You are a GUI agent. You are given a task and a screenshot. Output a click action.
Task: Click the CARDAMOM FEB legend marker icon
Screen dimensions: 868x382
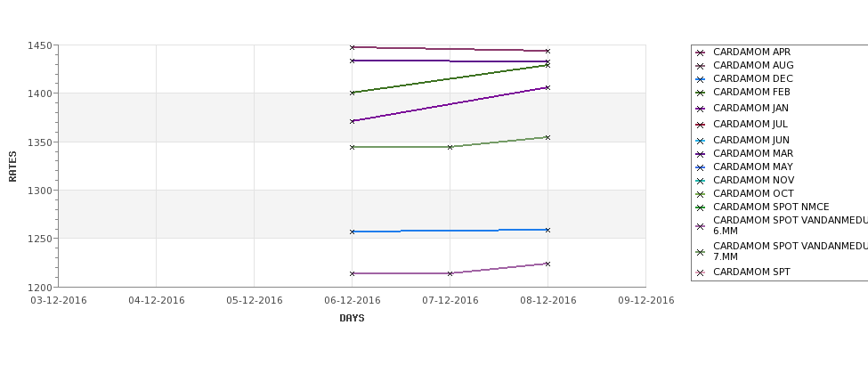[x=701, y=93]
